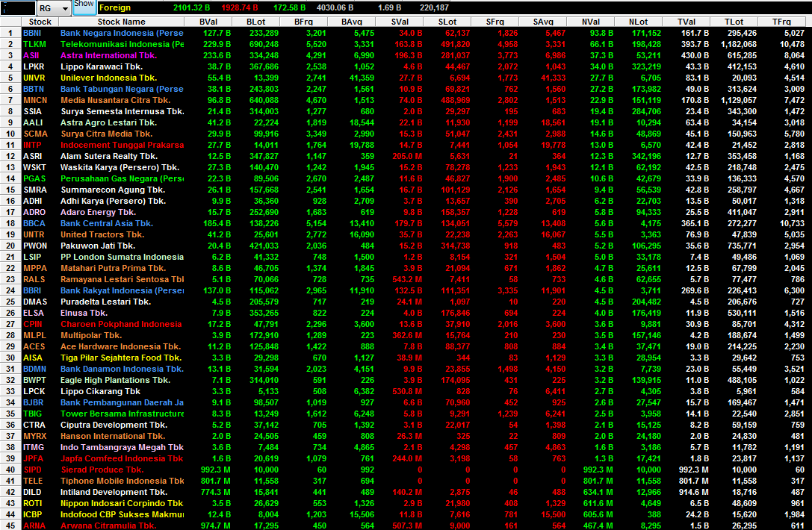Screen dimensions: 812x530
Task: Sort by the TFrq column header
Action: [x=781, y=22]
